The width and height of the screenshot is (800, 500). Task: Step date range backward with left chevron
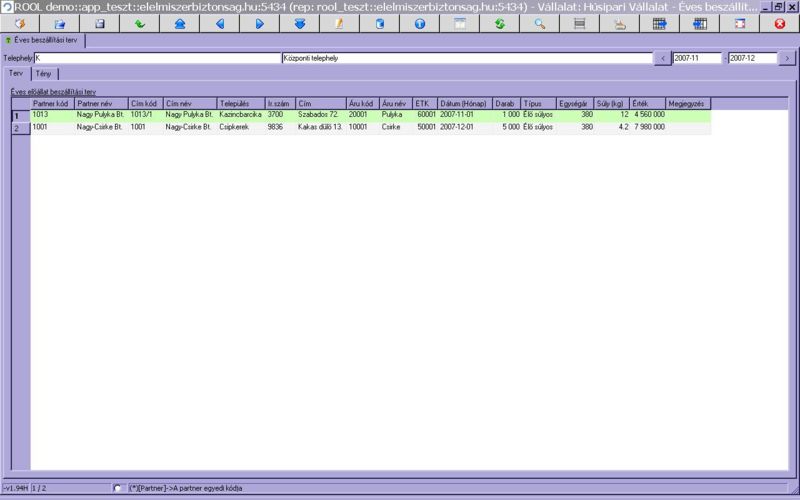coord(662,58)
